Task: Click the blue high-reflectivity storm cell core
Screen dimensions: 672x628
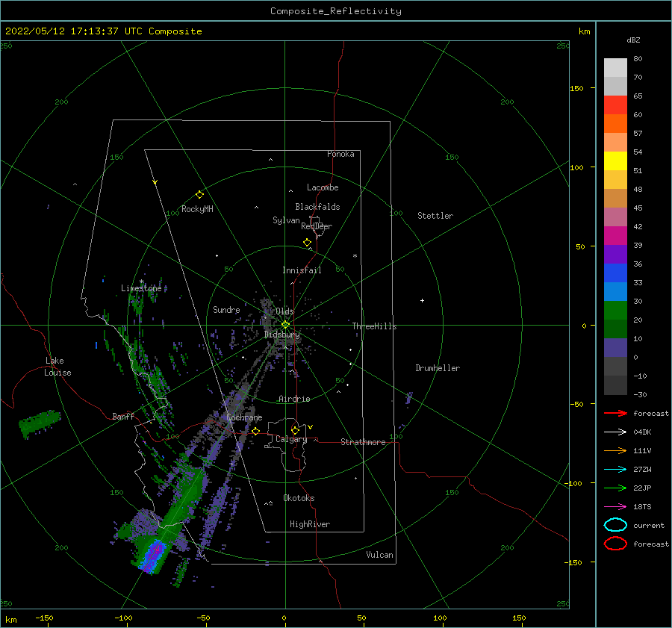Action: (153, 556)
